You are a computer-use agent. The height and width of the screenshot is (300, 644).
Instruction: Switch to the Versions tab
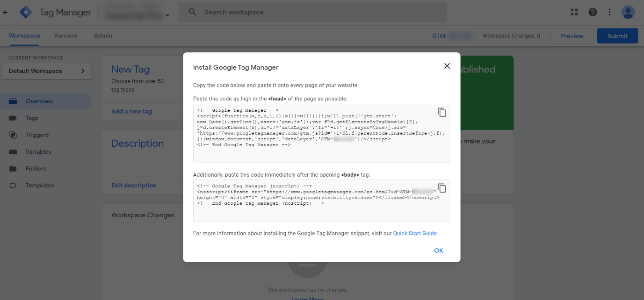tap(66, 36)
